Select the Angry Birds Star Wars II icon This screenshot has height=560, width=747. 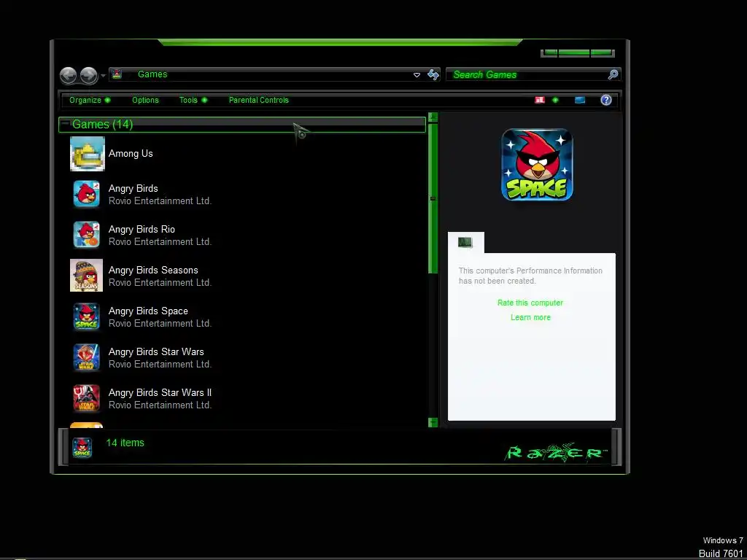[86, 398]
